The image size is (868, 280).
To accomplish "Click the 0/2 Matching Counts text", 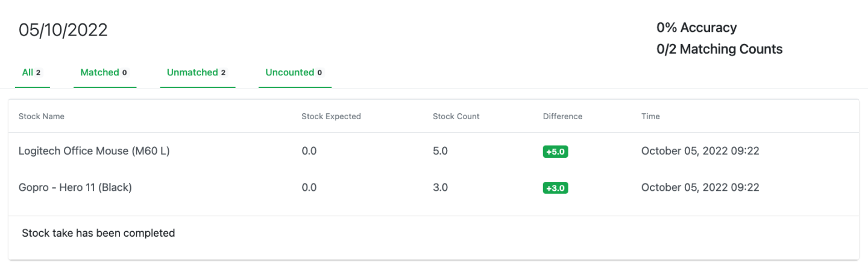I will (719, 49).
